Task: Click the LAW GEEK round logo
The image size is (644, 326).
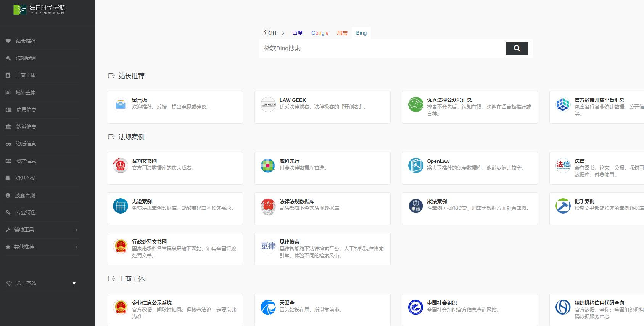Action: 268,104
